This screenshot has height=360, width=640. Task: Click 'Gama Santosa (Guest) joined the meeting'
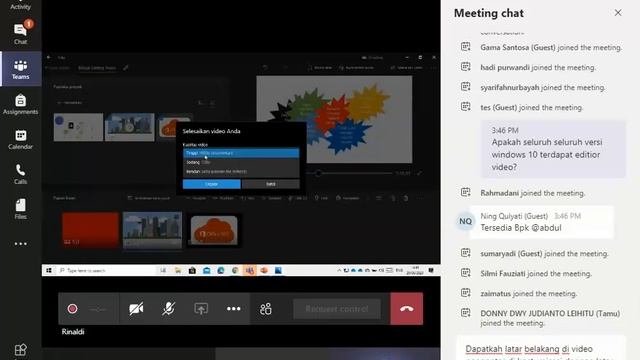[x=551, y=47]
